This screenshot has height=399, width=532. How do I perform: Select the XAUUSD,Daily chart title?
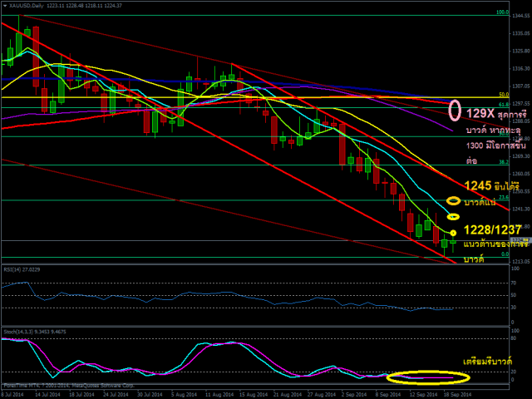[30, 5]
